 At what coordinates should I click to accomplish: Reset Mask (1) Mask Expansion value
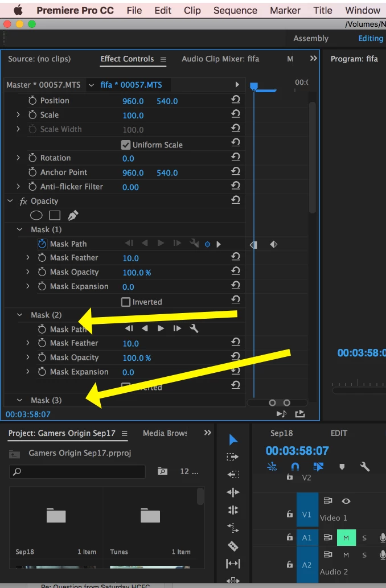(236, 285)
